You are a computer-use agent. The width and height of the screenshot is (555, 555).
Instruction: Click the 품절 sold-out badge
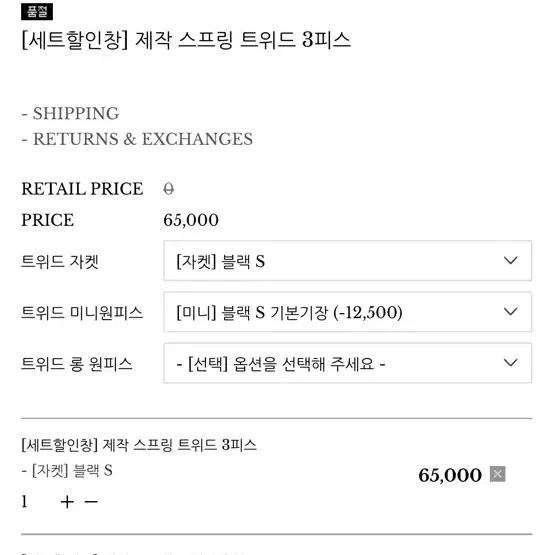point(37,12)
